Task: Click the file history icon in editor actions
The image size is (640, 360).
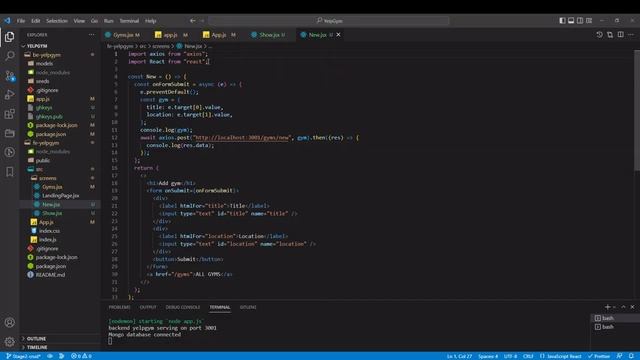Action: tap(599, 35)
